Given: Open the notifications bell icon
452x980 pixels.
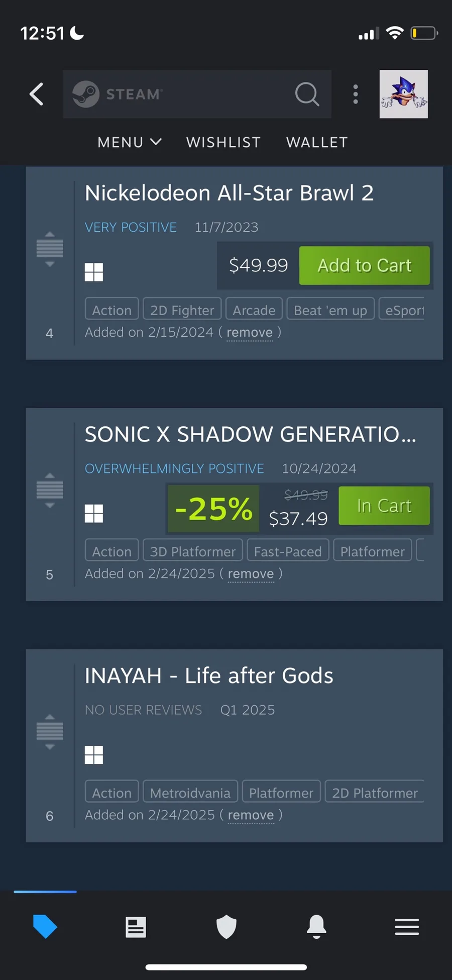Looking at the screenshot, I should tap(316, 927).
